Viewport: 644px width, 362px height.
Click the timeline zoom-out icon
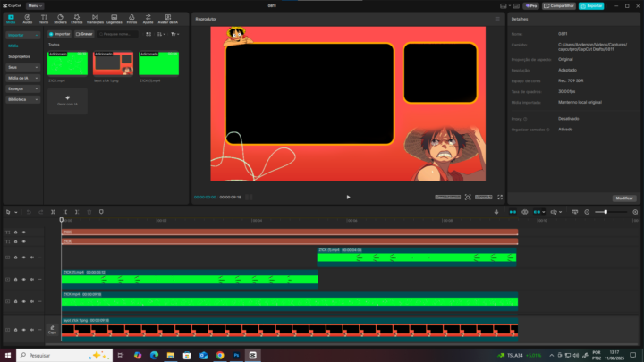[x=587, y=212]
